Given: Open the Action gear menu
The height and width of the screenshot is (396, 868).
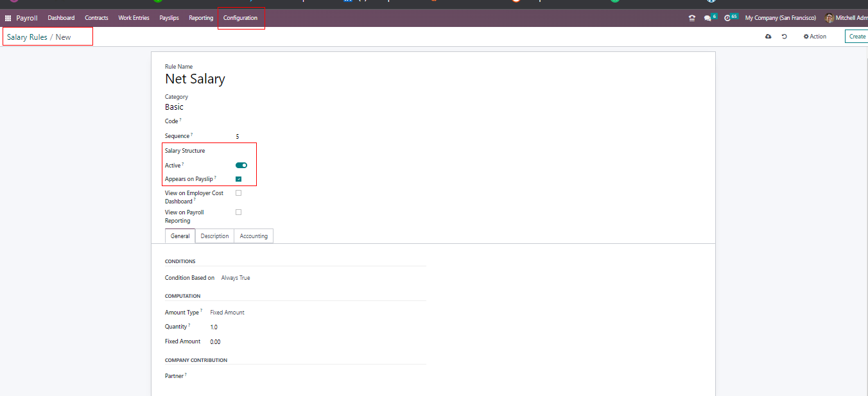Looking at the screenshot, I should tap(815, 37).
